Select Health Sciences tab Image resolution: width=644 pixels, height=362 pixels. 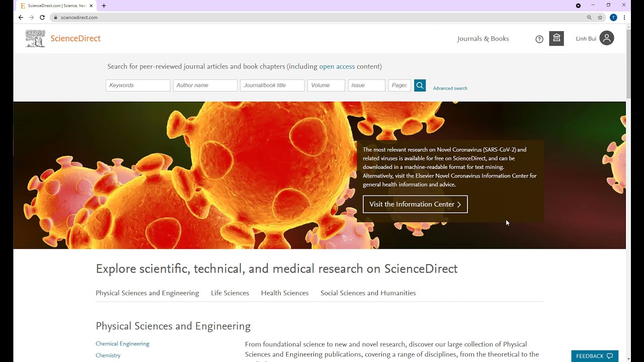click(285, 293)
